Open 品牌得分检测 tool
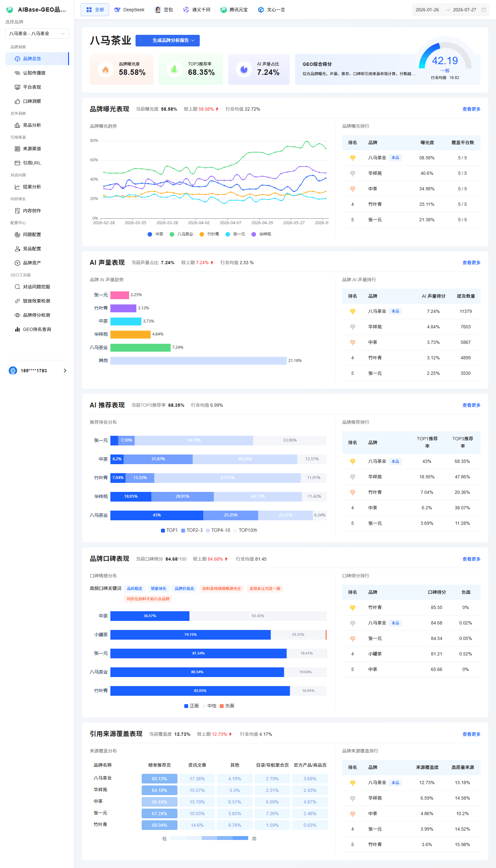 (37, 315)
